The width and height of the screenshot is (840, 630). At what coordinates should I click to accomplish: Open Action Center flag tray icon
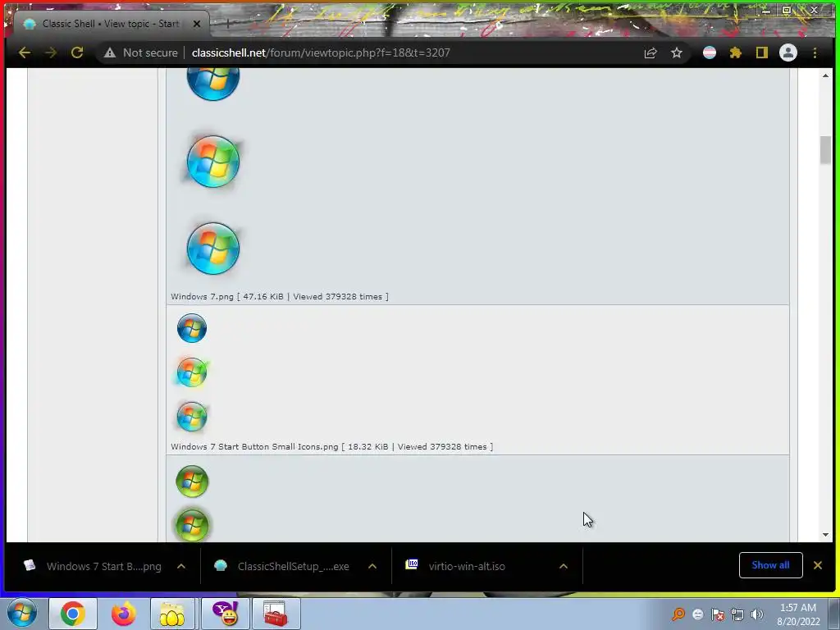click(717, 614)
